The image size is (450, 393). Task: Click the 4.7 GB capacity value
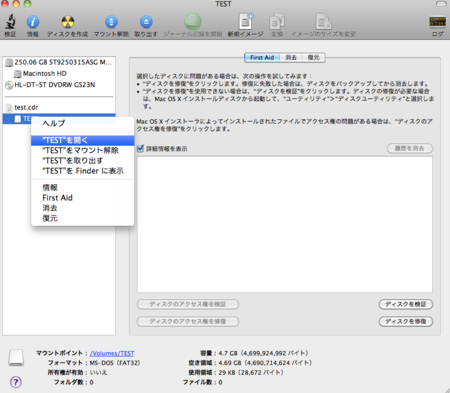click(x=263, y=353)
